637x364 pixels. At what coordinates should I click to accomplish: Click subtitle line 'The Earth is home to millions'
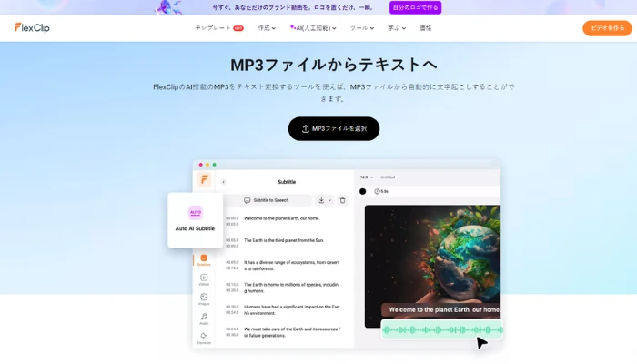click(x=291, y=288)
